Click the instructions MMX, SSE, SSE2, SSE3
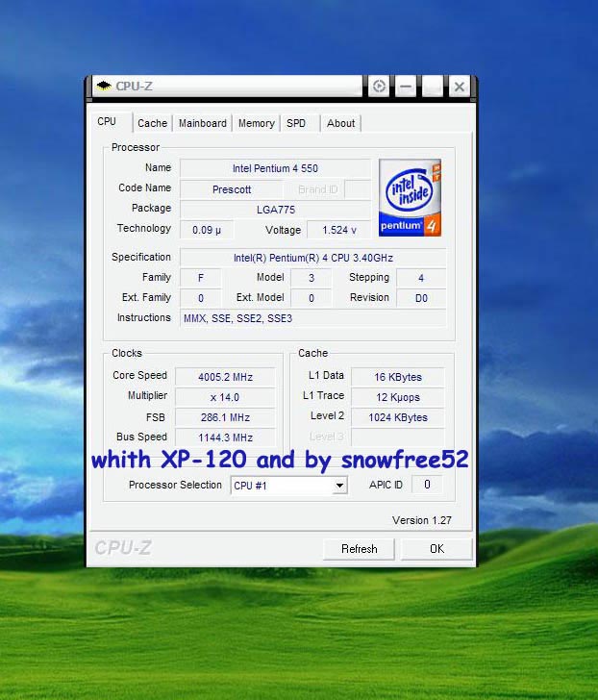The height and width of the screenshot is (700, 598). [312, 318]
